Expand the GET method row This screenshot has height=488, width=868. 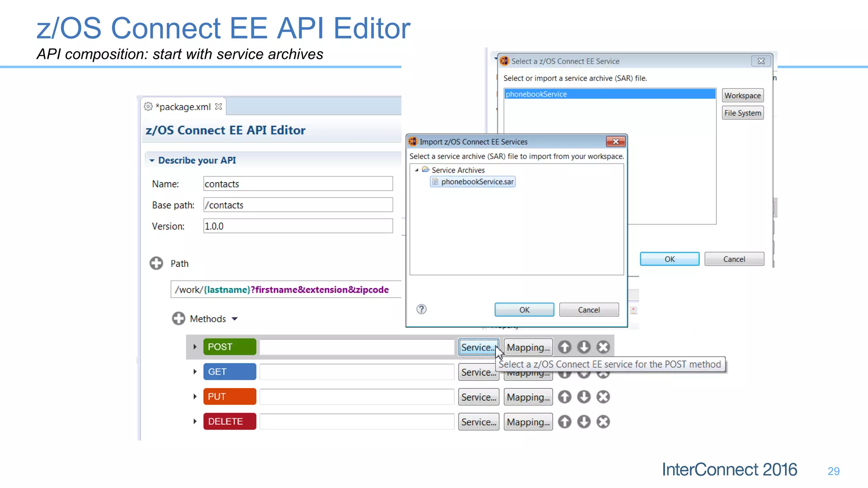point(195,372)
